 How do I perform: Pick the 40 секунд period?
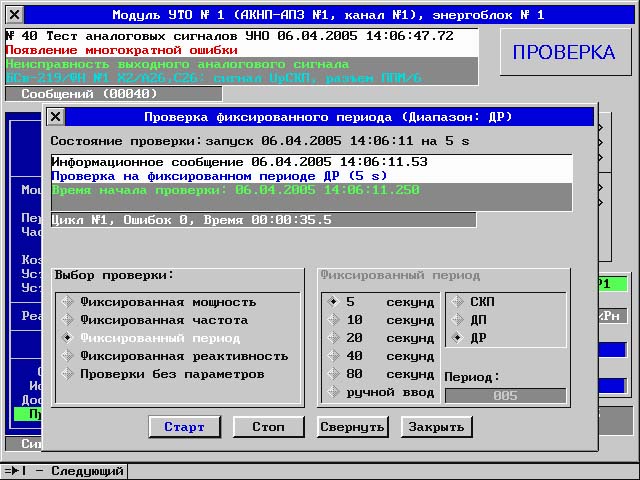click(333, 356)
